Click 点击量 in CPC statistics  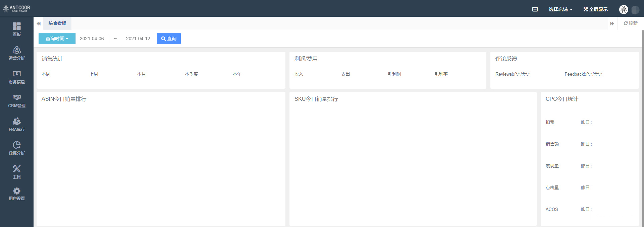pyautogui.click(x=552, y=187)
